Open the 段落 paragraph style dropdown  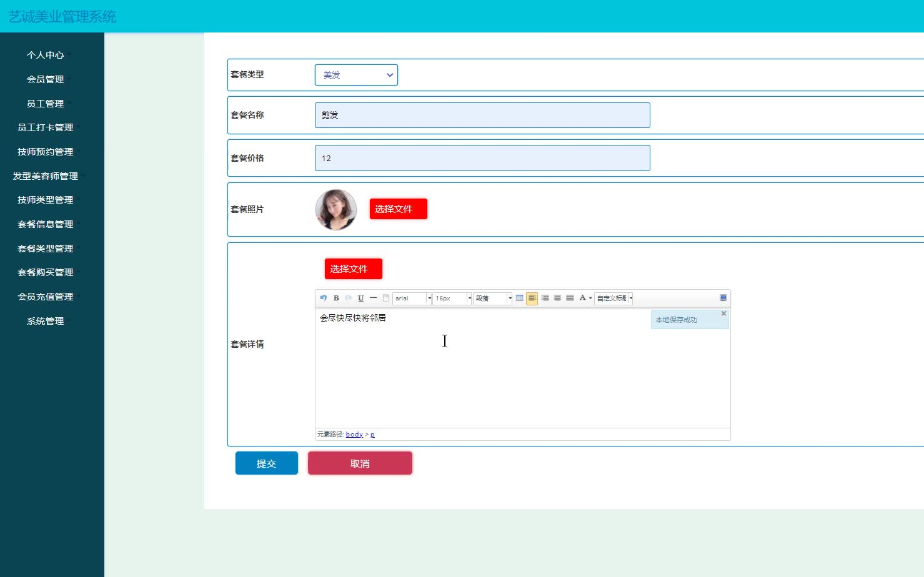point(492,298)
